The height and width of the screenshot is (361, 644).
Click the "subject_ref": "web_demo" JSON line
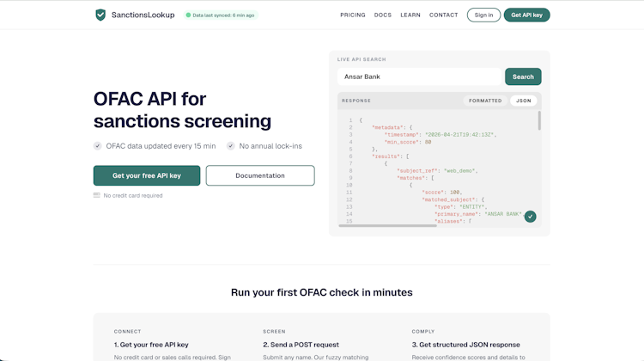[437, 171]
